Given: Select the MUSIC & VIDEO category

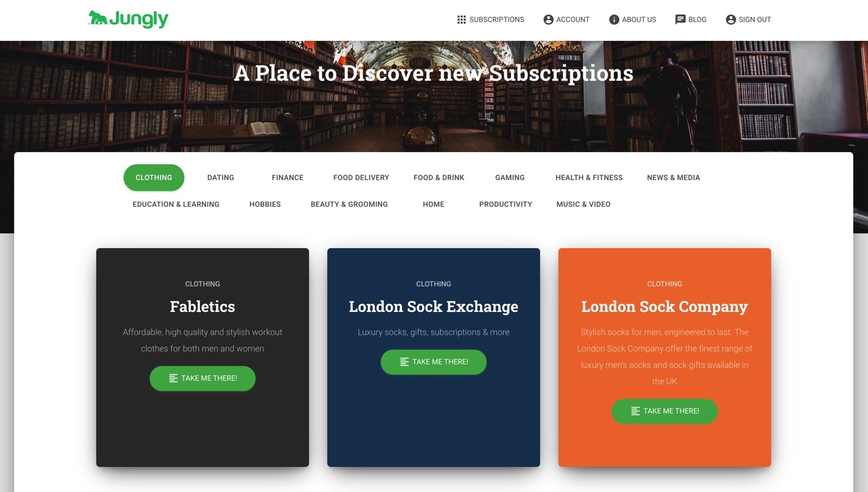Looking at the screenshot, I should pyautogui.click(x=583, y=204).
